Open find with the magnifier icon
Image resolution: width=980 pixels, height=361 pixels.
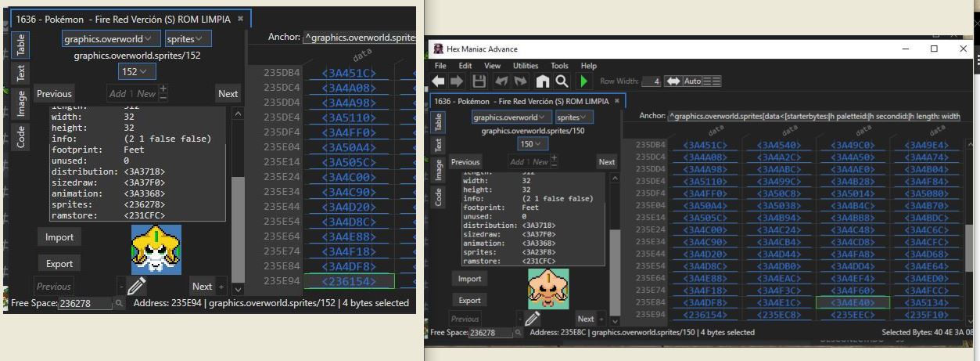[x=562, y=81]
